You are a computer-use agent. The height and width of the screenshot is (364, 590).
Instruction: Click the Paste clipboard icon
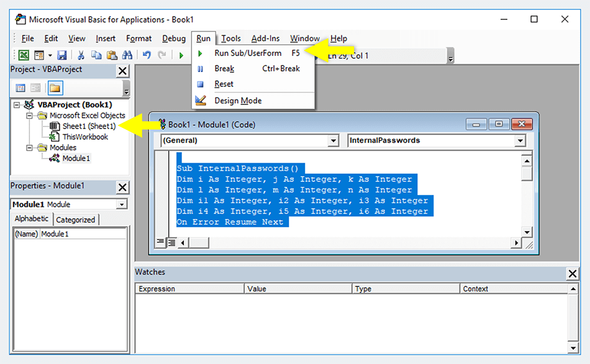[112, 55]
